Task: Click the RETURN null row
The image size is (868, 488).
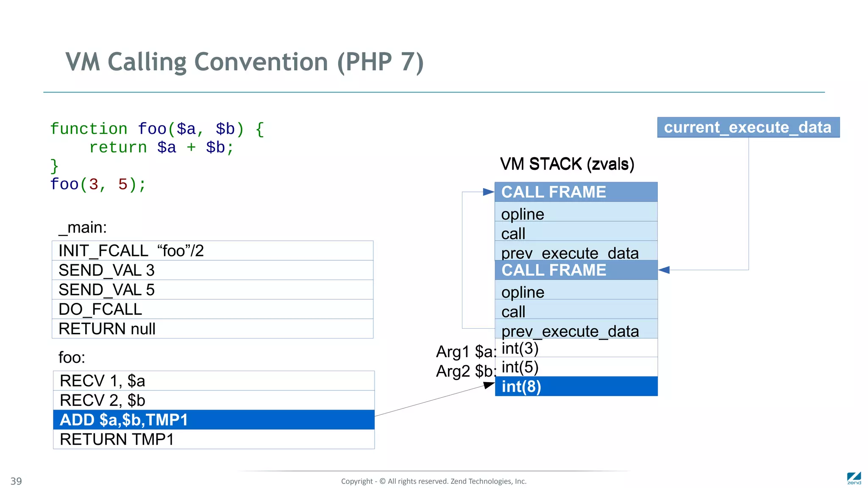Action: pyautogui.click(x=212, y=328)
